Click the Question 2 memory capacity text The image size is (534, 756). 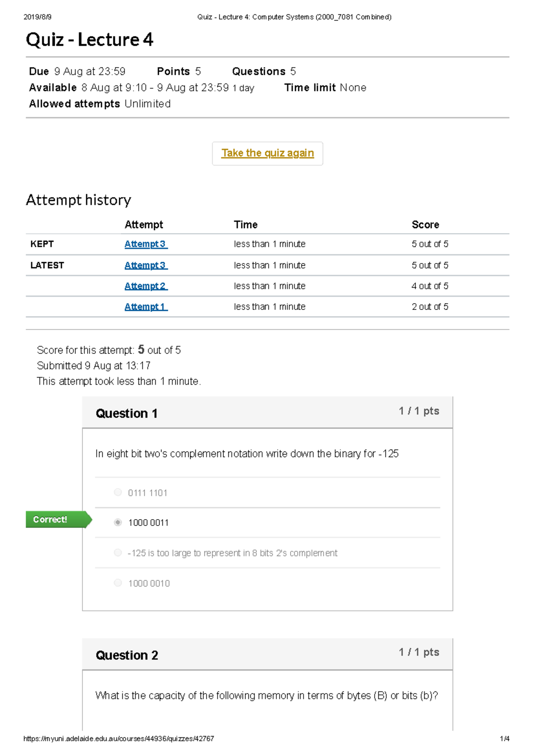(x=267, y=695)
